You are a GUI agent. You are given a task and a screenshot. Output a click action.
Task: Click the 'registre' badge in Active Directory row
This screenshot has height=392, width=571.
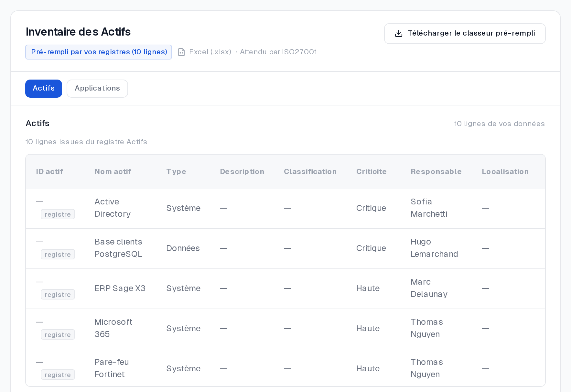[x=58, y=214]
